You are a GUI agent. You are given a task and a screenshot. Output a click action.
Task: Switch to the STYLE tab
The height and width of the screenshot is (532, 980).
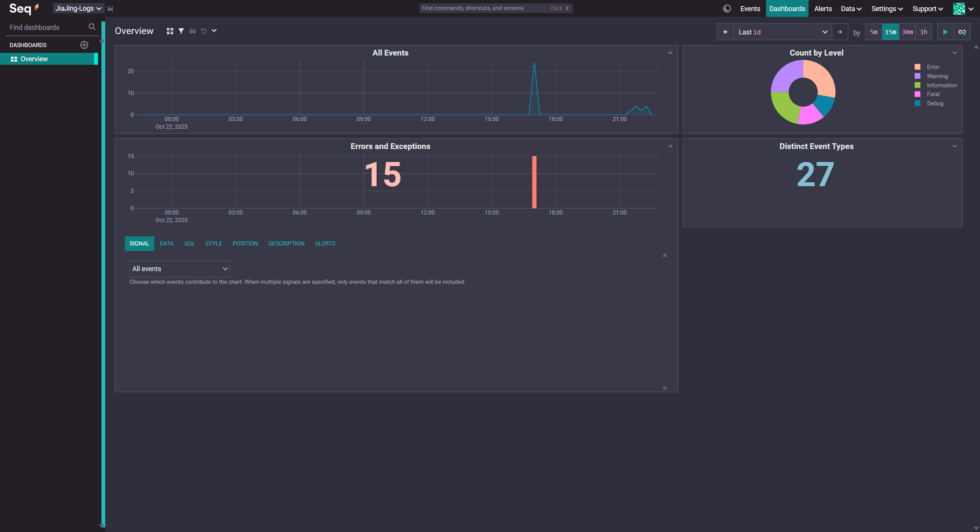coord(214,244)
